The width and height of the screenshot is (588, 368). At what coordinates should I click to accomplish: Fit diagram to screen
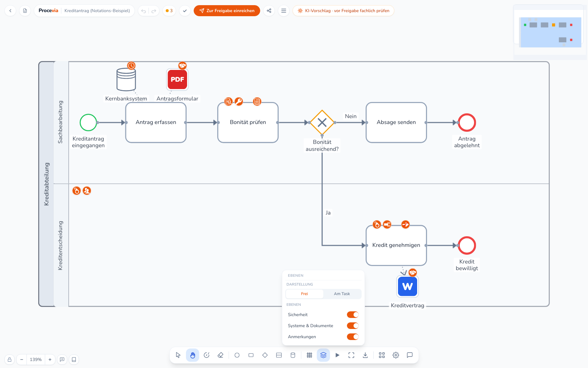tap(351, 355)
